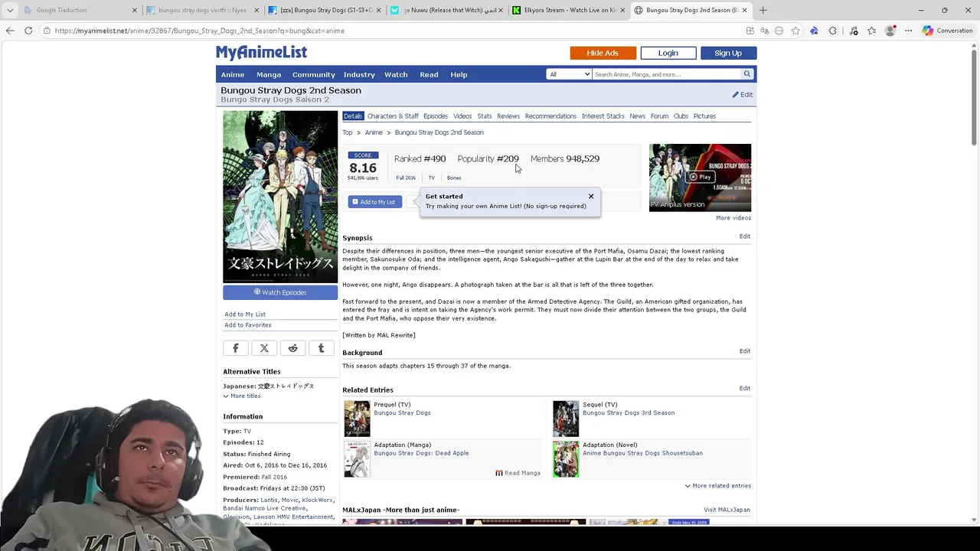Click the Hide Ads button
980x551 pixels.
(x=603, y=53)
